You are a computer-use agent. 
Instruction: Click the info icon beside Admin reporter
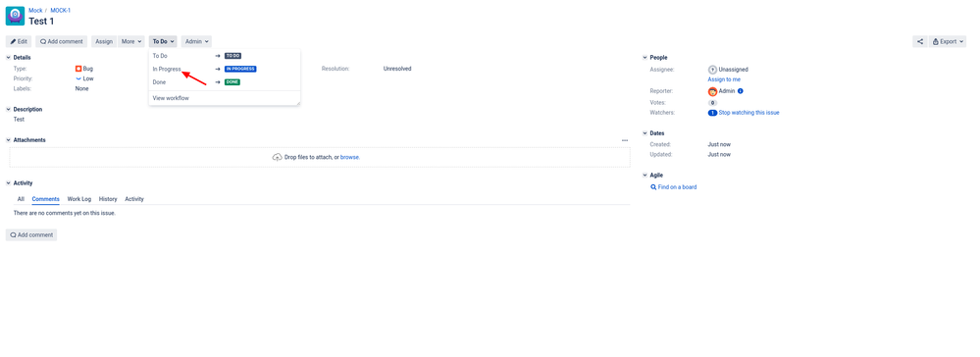point(740,91)
